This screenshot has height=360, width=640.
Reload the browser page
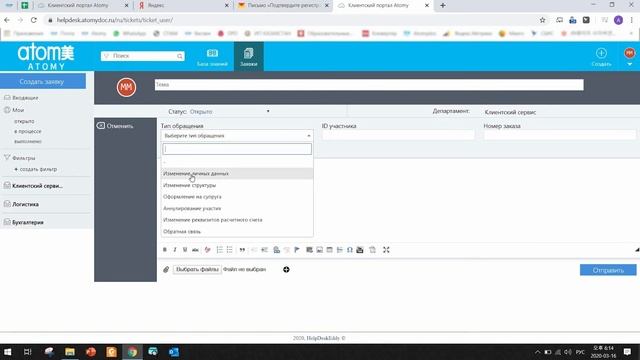[x=34, y=20]
